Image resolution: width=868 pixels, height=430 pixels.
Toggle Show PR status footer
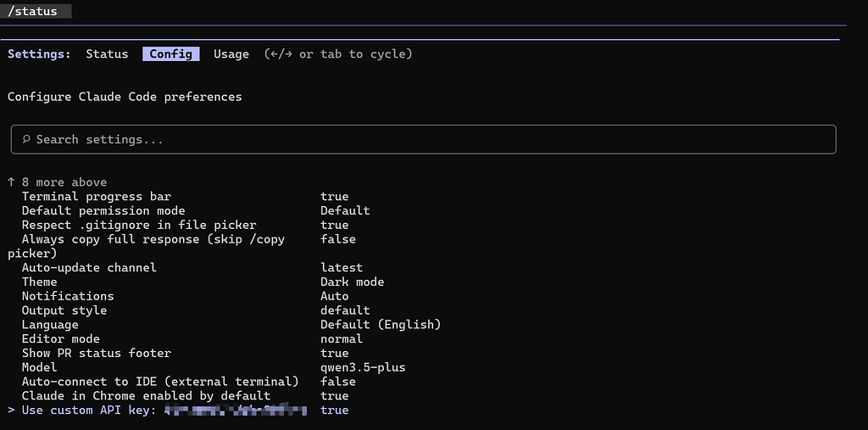(x=186, y=354)
